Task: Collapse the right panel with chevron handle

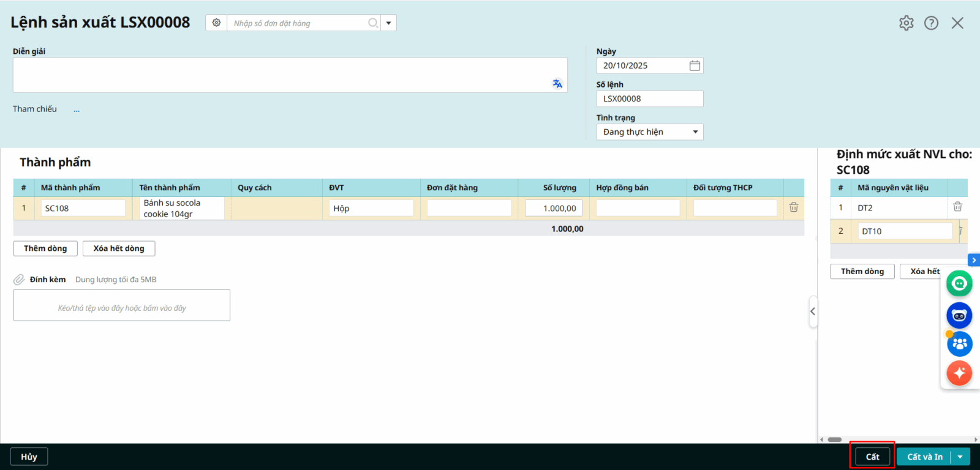Action: click(x=813, y=311)
